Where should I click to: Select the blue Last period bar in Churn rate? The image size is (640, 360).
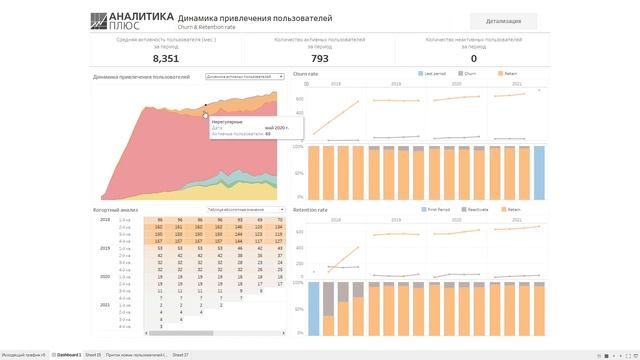pos(539,173)
